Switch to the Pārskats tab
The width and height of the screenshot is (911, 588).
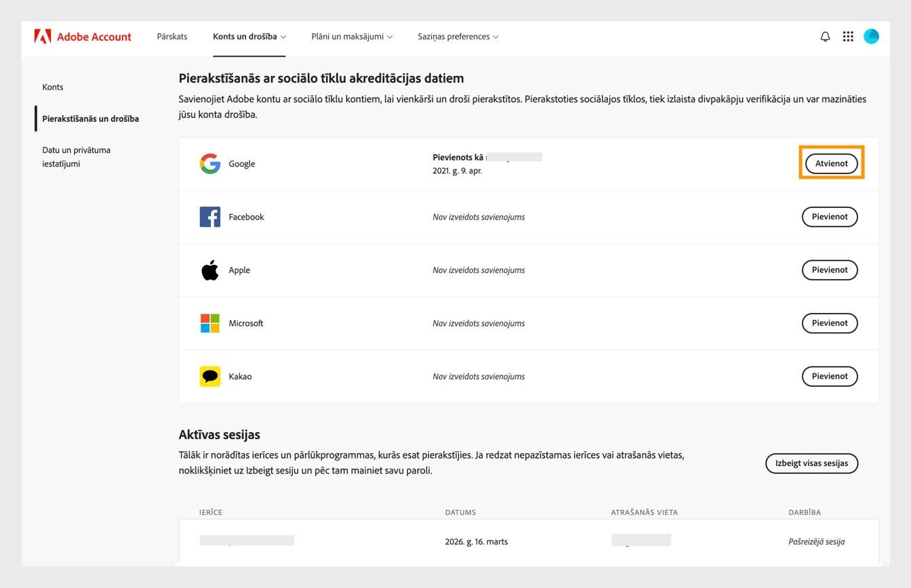click(x=171, y=37)
